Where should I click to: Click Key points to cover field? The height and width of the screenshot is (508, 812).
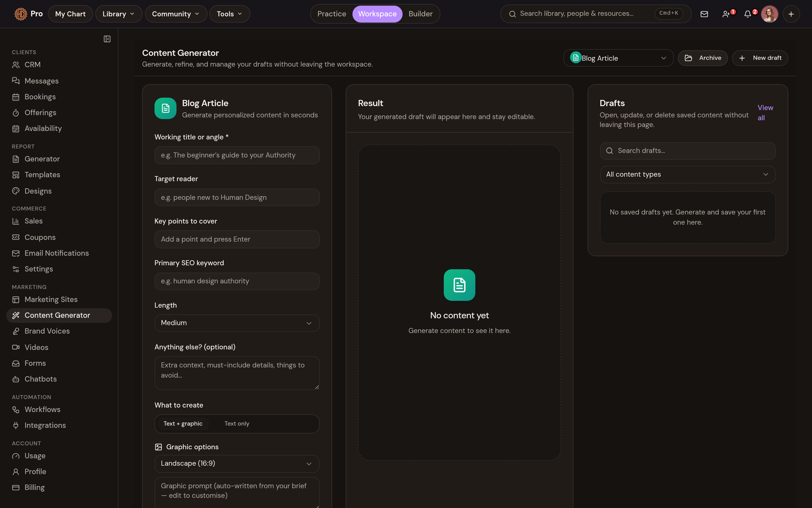pos(237,239)
